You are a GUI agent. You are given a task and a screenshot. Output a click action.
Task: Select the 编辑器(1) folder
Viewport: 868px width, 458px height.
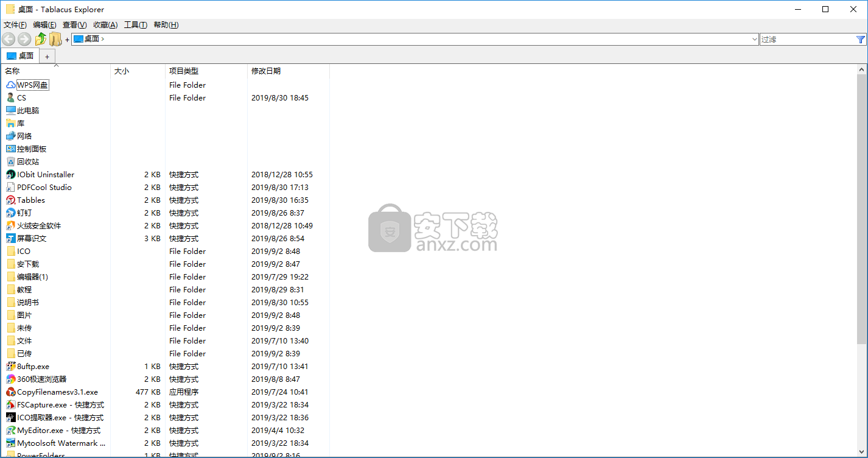point(27,277)
